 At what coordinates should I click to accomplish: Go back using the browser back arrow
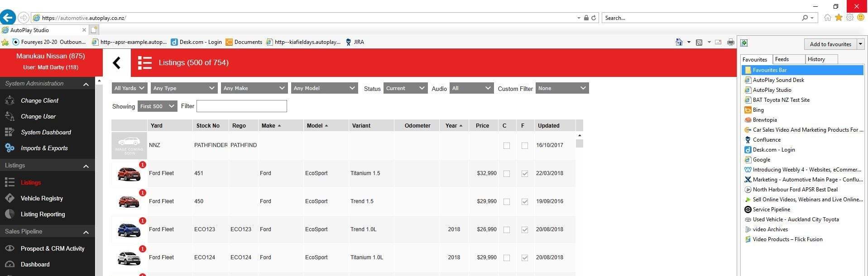pos(8,18)
